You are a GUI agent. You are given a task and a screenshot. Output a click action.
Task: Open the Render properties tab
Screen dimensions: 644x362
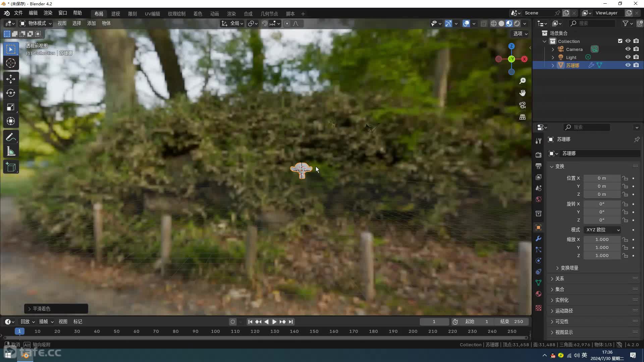click(538, 155)
